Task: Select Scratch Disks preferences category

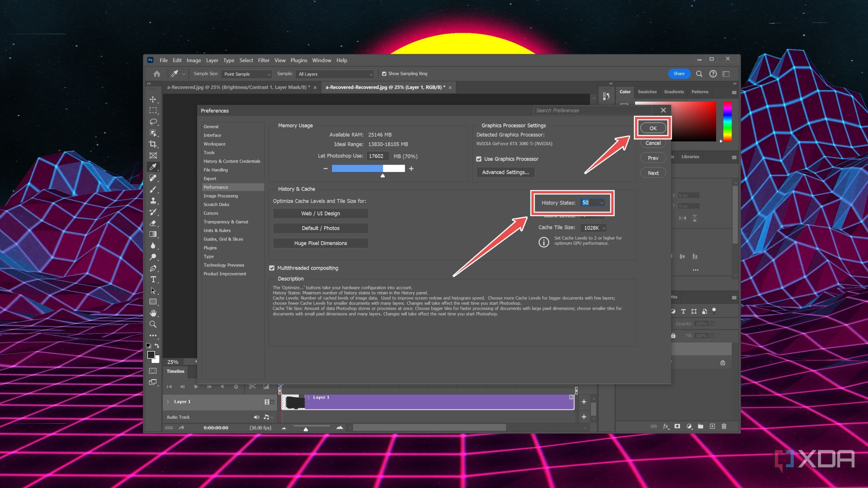Action: [216, 204]
